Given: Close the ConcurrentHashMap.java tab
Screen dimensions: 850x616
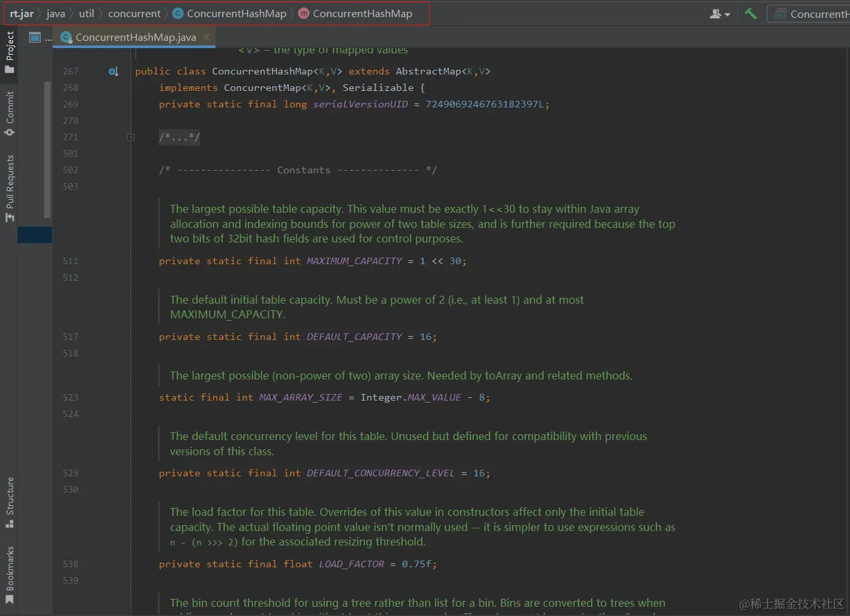Looking at the screenshot, I should [x=206, y=37].
